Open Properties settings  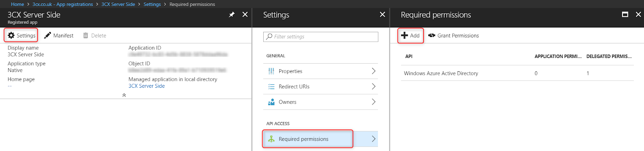pos(320,71)
